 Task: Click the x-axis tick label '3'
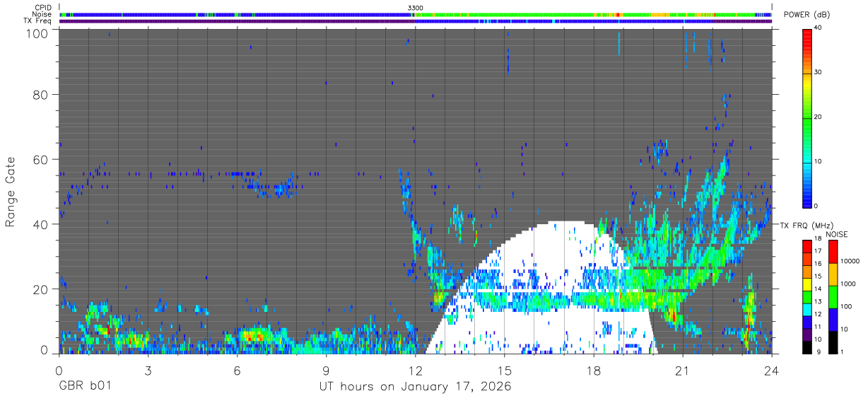tap(148, 371)
